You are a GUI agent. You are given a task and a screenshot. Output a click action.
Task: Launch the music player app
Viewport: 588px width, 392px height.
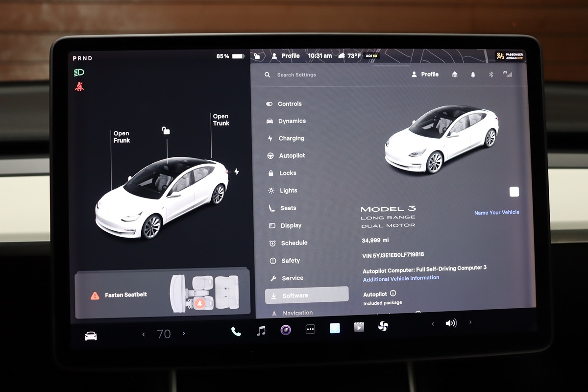(261, 331)
